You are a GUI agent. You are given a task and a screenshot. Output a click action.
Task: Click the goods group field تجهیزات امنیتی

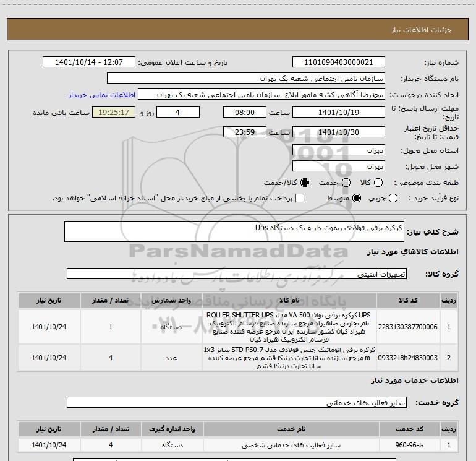coord(237,274)
